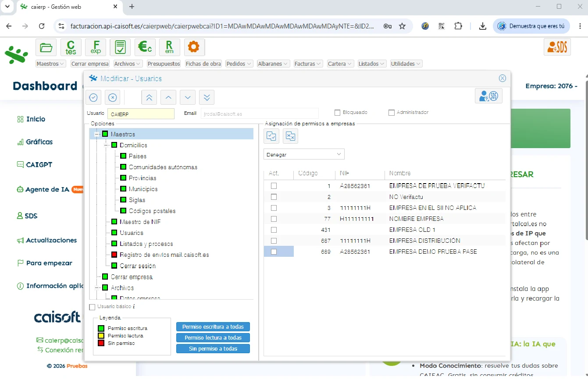Go to last record double-down arrow

(207, 97)
